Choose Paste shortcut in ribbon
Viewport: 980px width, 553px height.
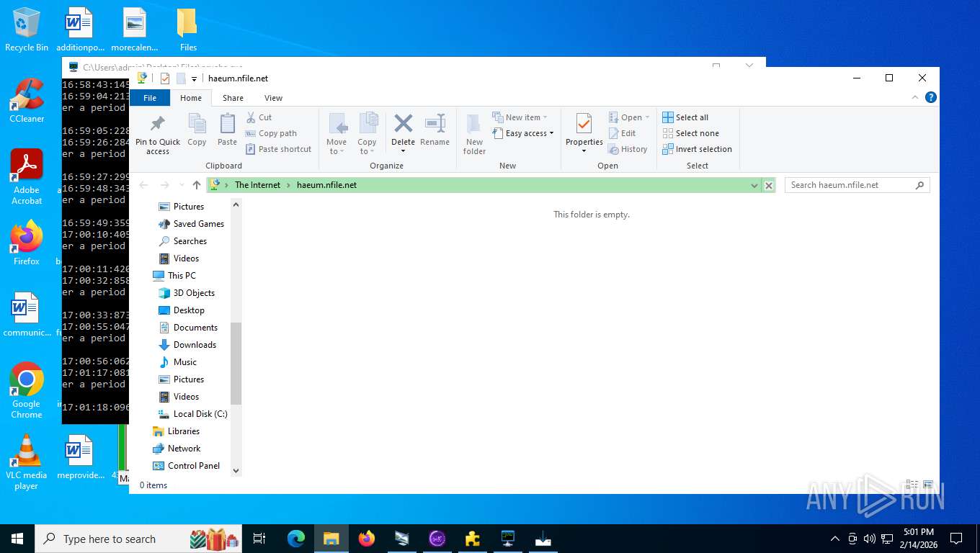tap(278, 149)
